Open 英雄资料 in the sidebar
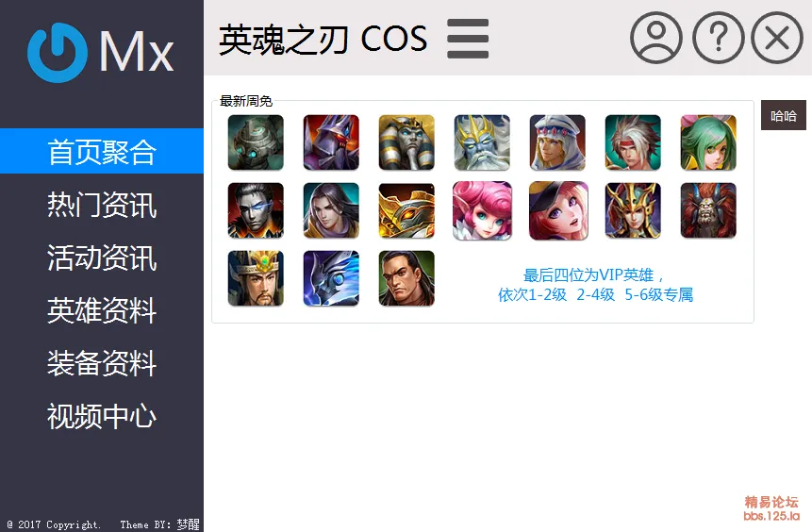Screen dimensions: 812x532 point(102,310)
